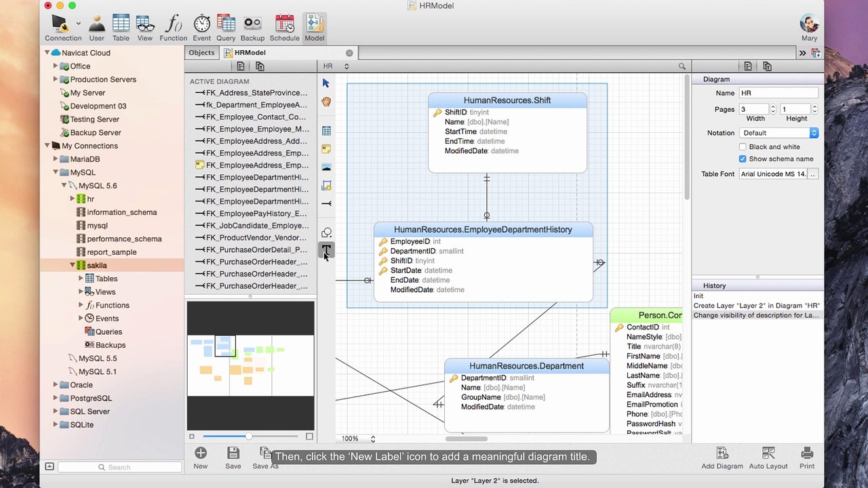Collapse the Navicat Cloud tree node
Image resolution: width=868 pixels, height=488 pixels.
click(x=47, y=53)
